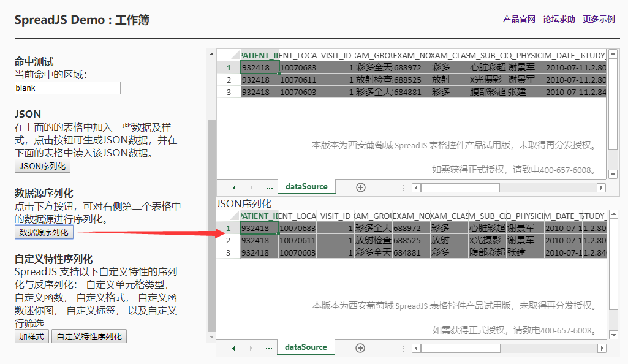628x364 pixels.
Task: Select cell 688972 in top spreadsheet
Action: coord(411,67)
